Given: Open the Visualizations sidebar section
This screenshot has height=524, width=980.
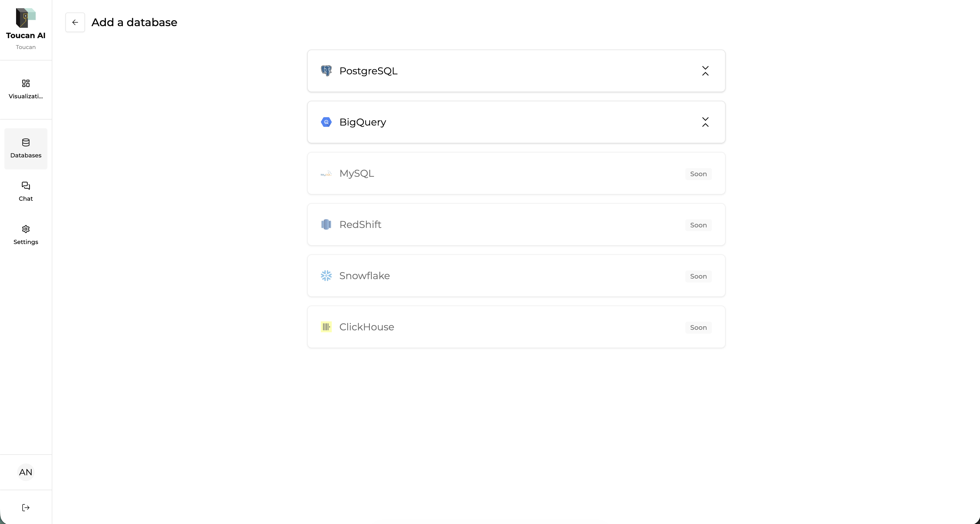Looking at the screenshot, I should [26, 89].
